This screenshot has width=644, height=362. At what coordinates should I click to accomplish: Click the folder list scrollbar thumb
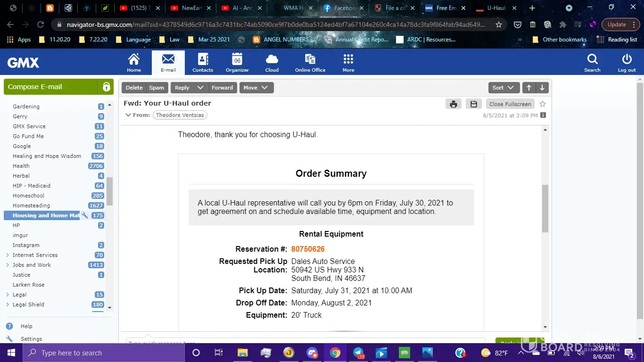(x=110, y=191)
